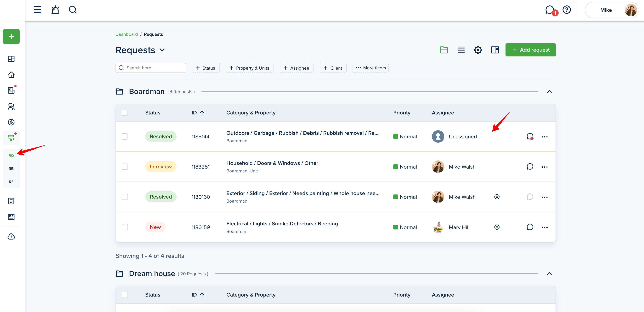644x312 pixels.
Task: Open the accounting dollar icon in sidebar
Action: tap(11, 122)
